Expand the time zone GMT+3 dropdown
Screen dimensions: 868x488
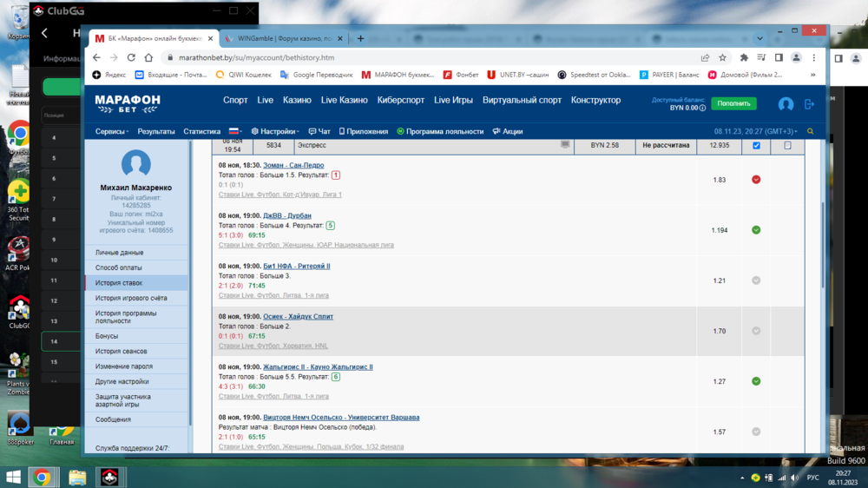click(755, 132)
